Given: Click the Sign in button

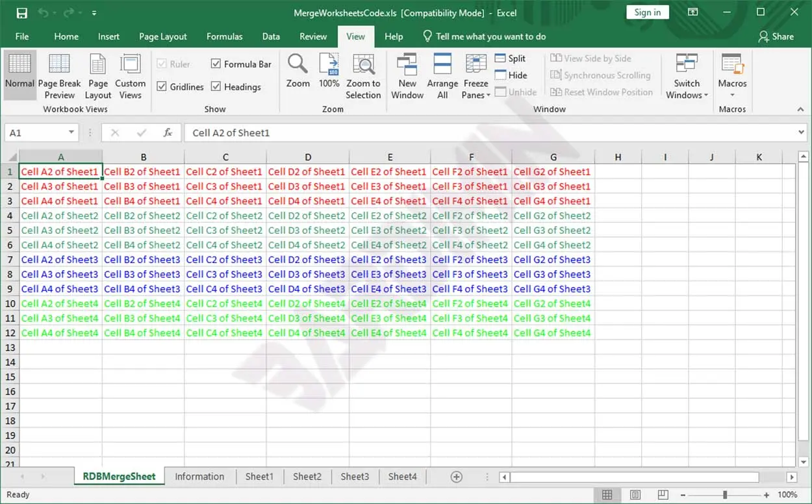Looking at the screenshot, I should 647,12.
